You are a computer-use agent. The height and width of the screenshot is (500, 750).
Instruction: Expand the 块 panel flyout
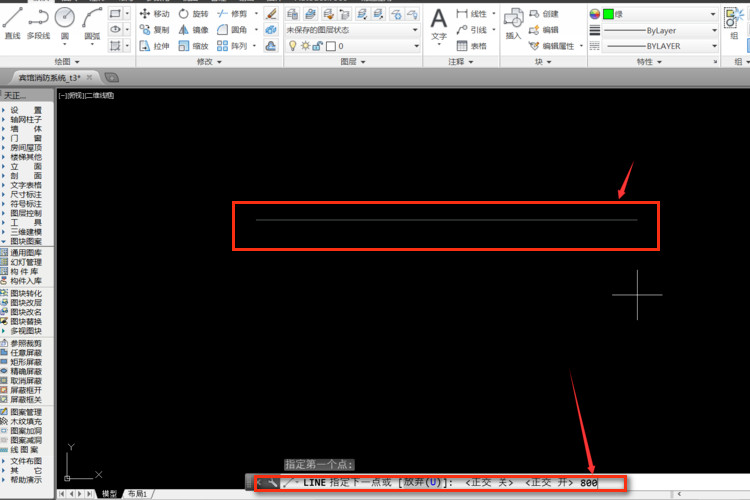point(543,62)
